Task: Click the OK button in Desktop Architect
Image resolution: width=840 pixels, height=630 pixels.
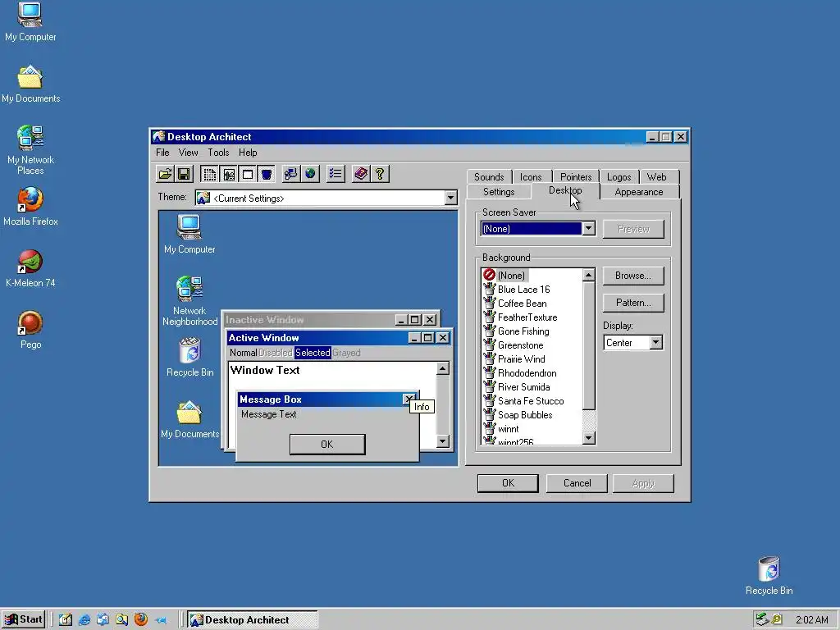Action: click(508, 483)
